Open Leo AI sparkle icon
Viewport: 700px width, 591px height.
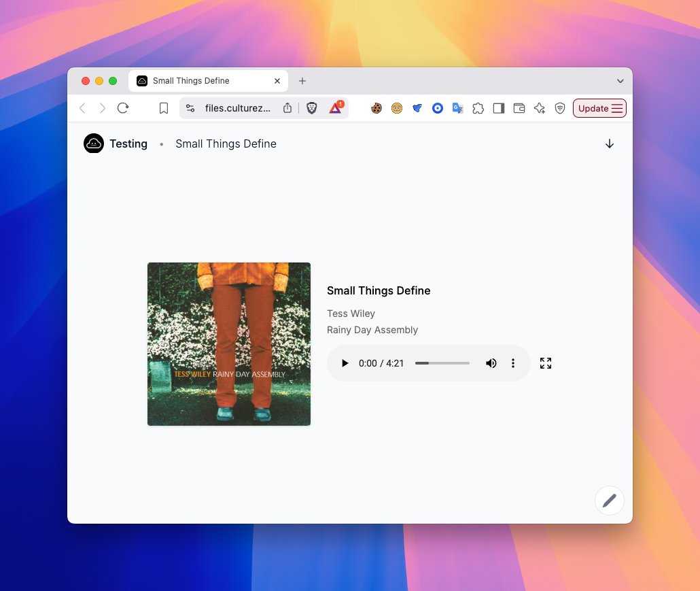(x=540, y=108)
